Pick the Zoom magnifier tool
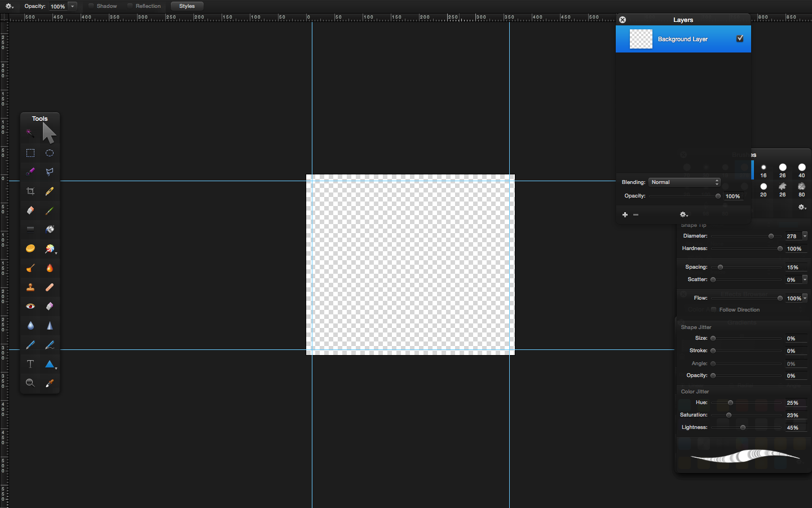This screenshot has width=812, height=508. point(30,383)
